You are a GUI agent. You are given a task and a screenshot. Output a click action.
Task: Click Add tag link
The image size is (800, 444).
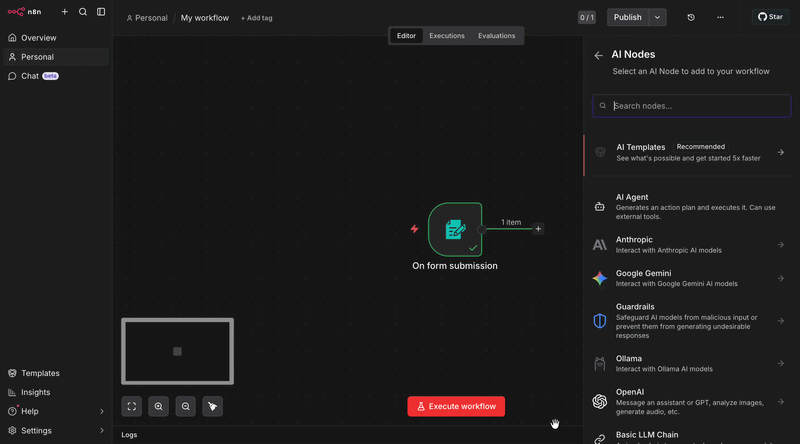pyautogui.click(x=257, y=18)
